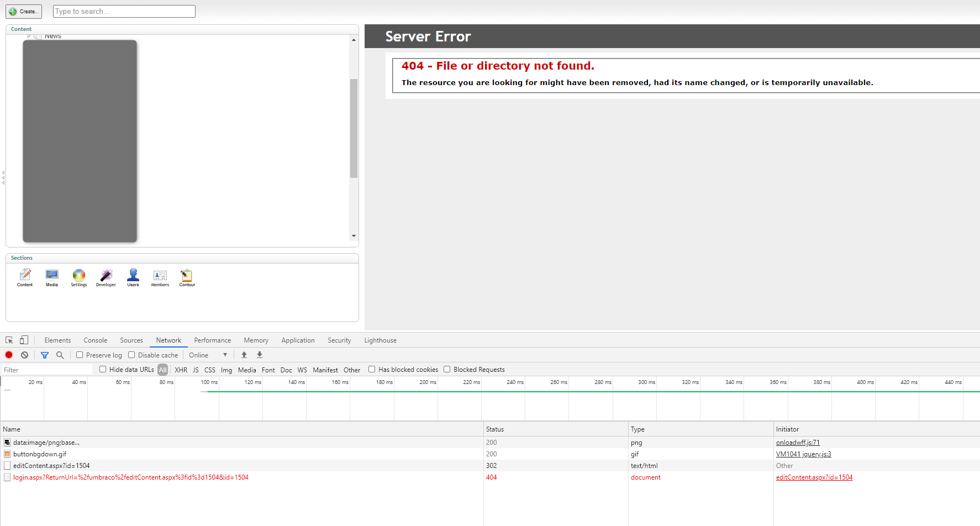
Task: Open the Online throttling dropdown
Action: pos(208,355)
